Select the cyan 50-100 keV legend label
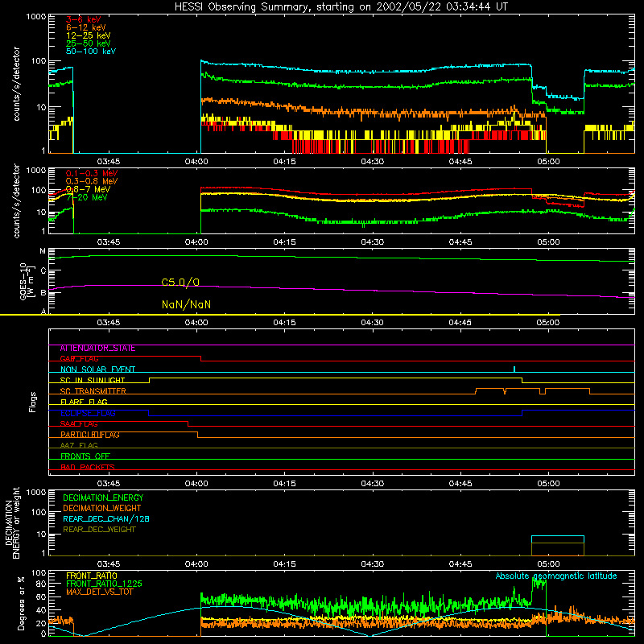 point(91,52)
